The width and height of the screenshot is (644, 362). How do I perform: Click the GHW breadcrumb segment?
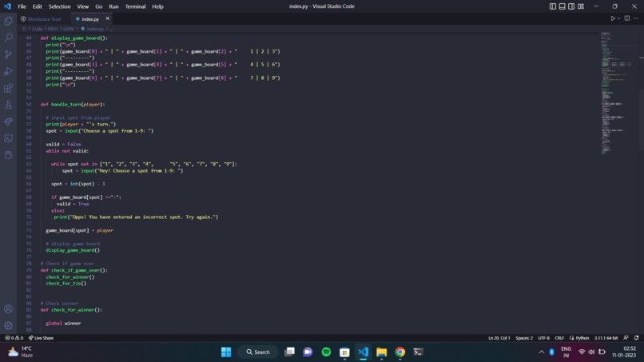(x=68, y=29)
